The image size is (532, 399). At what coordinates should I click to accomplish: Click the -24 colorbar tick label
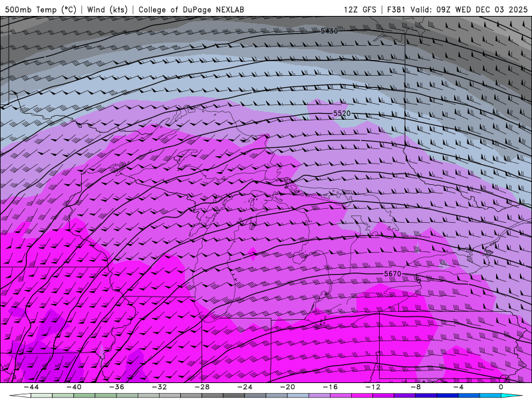pos(245,387)
